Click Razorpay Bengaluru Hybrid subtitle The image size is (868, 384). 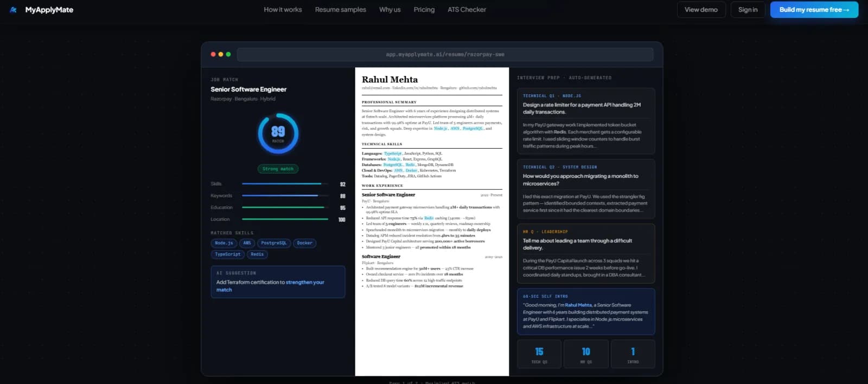(x=243, y=99)
